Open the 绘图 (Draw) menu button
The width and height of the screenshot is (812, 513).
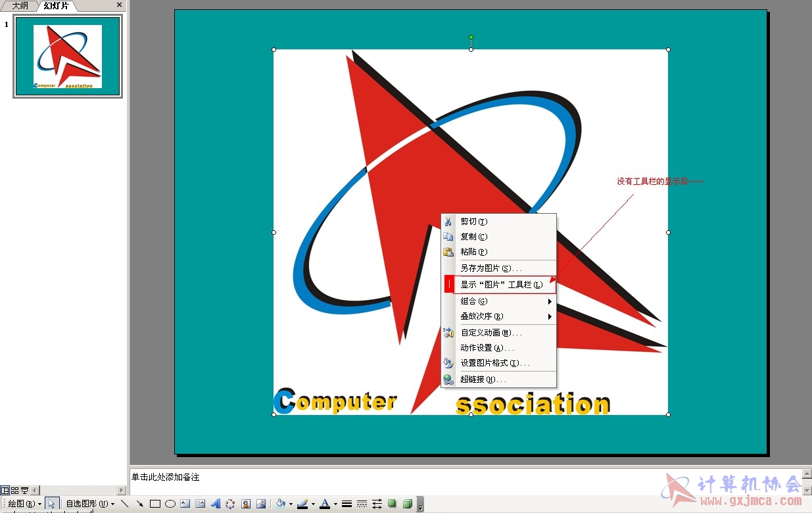pos(24,504)
